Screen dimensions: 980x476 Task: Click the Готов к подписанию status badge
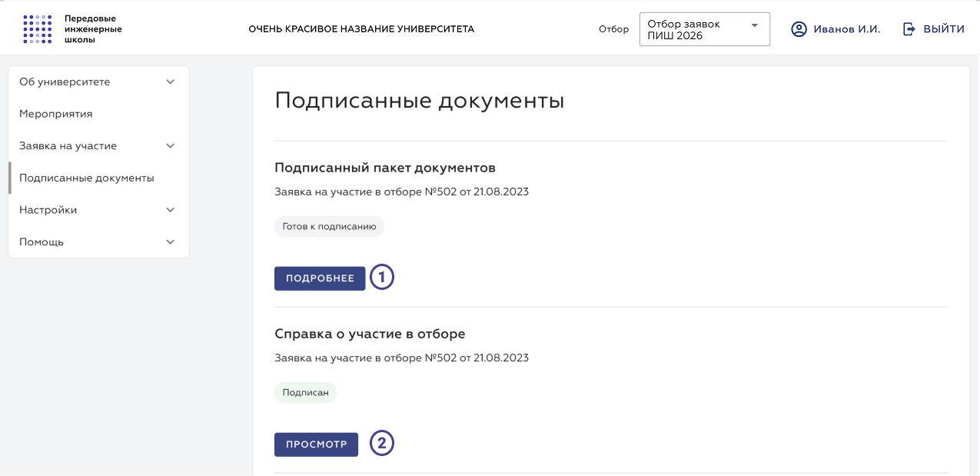coord(329,227)
